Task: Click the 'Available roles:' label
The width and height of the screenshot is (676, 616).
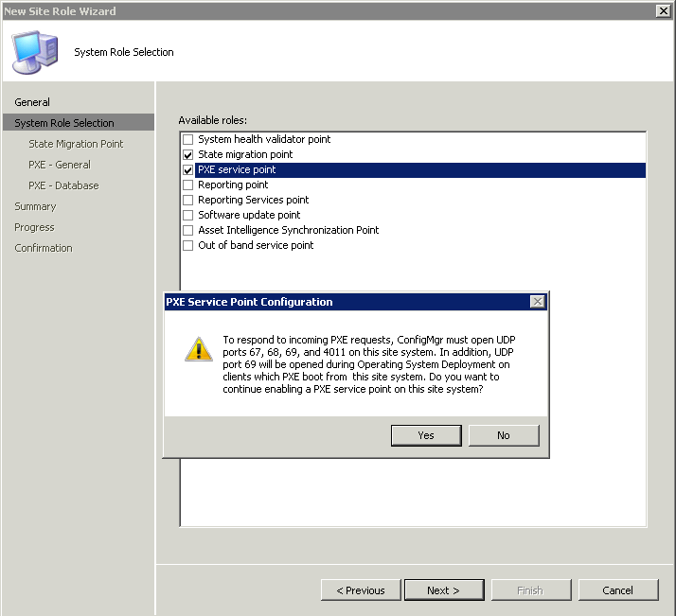Action: [213, 120]
